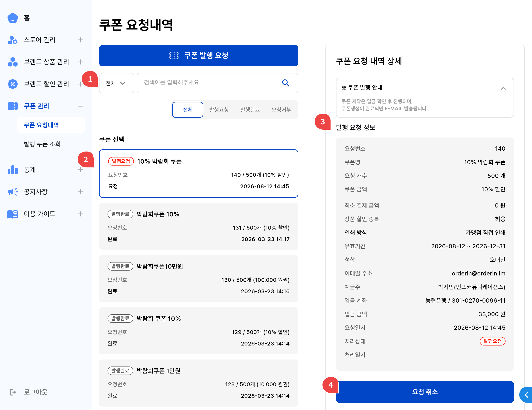Click the 홈 menu label
The width and height of the screenshot is (532, 410).
(27, 18)
